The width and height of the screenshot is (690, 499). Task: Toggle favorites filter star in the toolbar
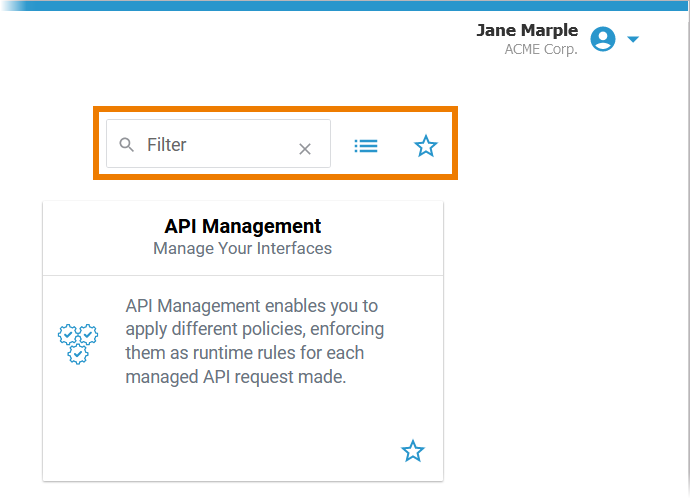tap(426, 146)
